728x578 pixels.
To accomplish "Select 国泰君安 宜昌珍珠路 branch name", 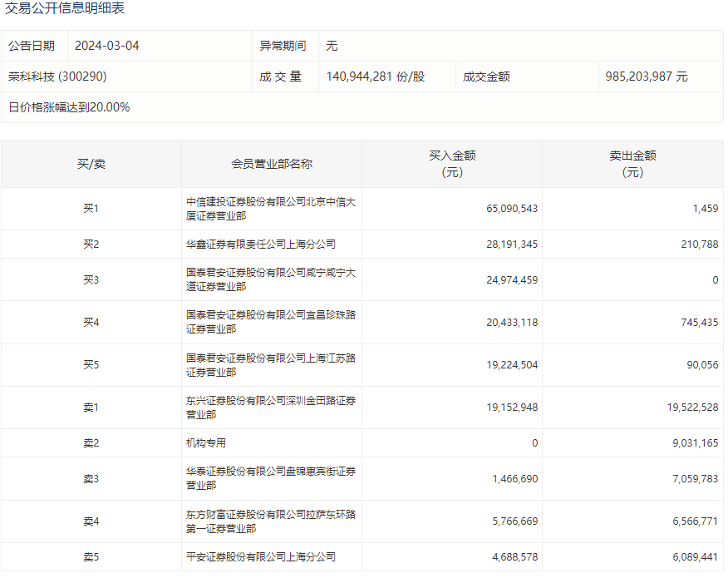I will click(x=271, y=323).
